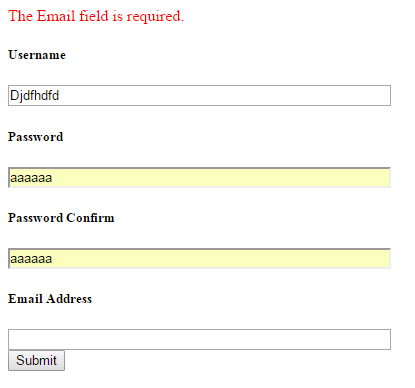Screen dimensions: 415x388
Task: Click the word Confirm in the label
Action: pyautogui.click(x=90, y=218)
